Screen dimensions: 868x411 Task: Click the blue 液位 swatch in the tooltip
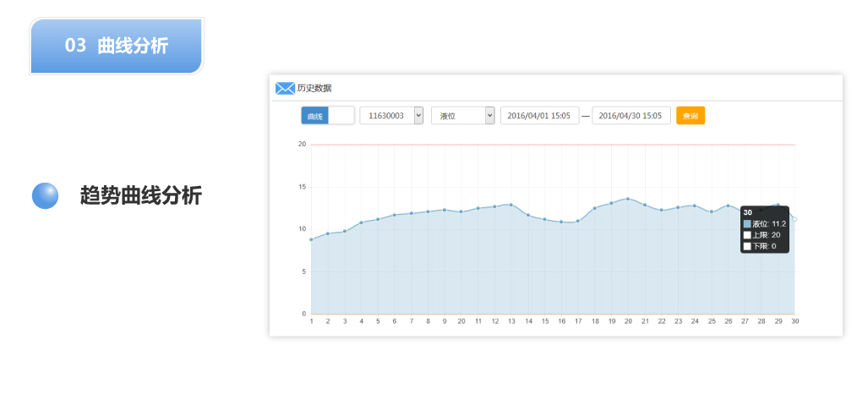tap(747, 224)
